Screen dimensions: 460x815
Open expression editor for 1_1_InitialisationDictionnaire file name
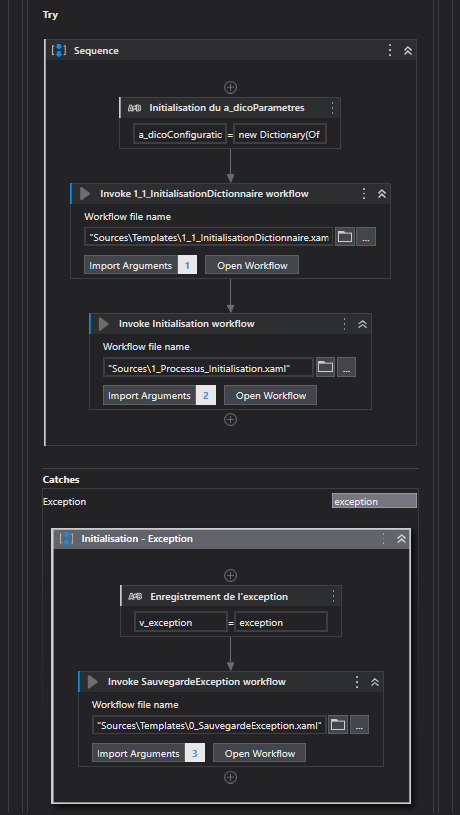click(x=366, y=238)
